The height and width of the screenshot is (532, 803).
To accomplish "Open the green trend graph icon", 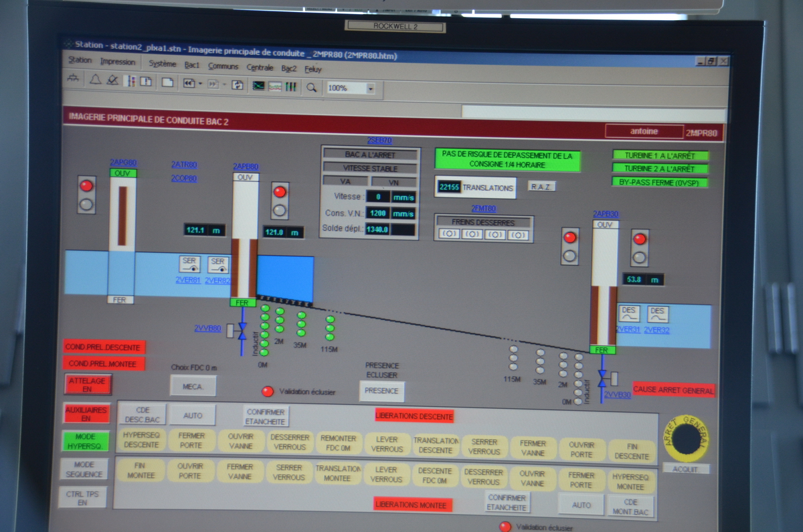I will [x=258, y=86].
